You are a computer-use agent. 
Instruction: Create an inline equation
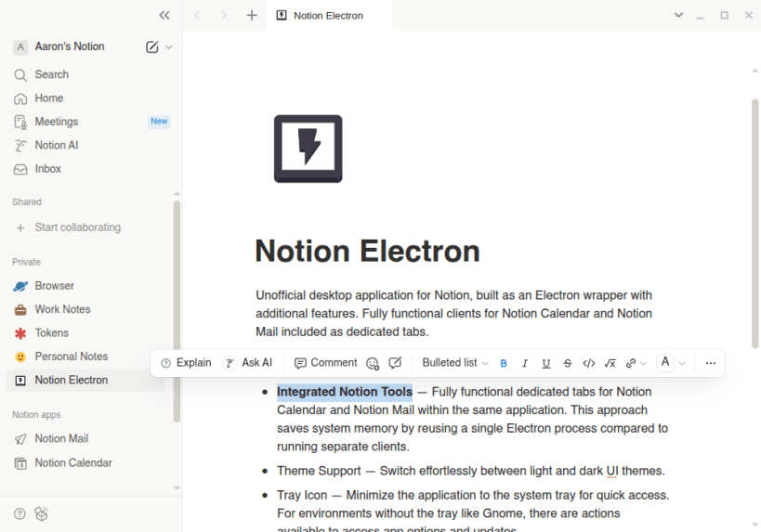(610, 363)
